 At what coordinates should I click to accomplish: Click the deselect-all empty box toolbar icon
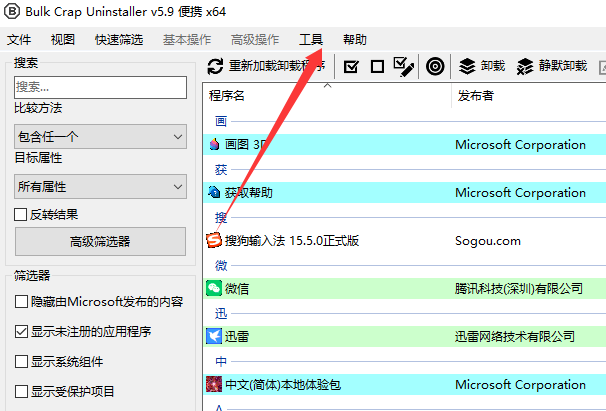(x=377, y=67)
